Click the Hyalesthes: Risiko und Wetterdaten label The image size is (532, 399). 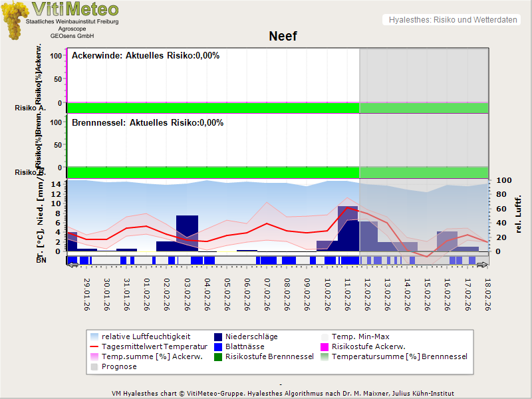[x=452, y=20]
